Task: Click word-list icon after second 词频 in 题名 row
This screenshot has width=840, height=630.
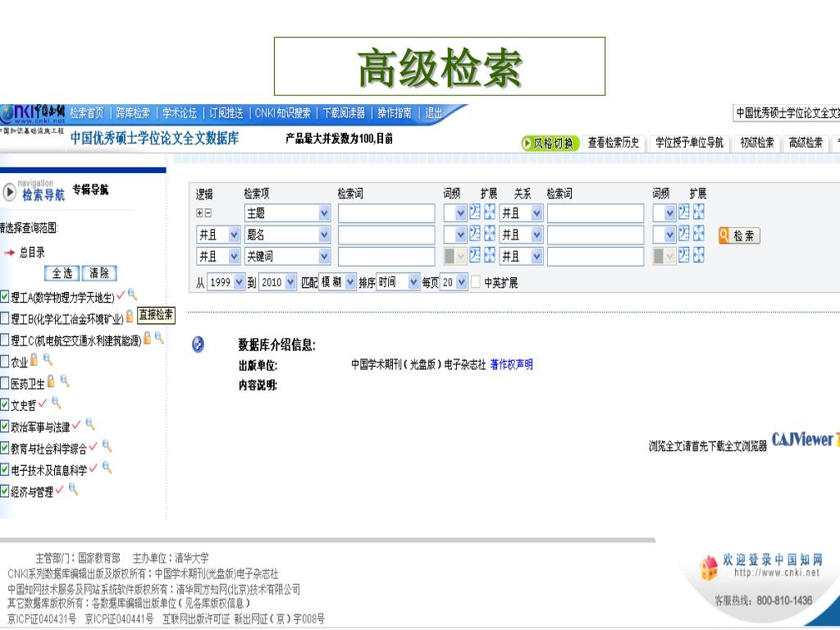Action: 683,234
